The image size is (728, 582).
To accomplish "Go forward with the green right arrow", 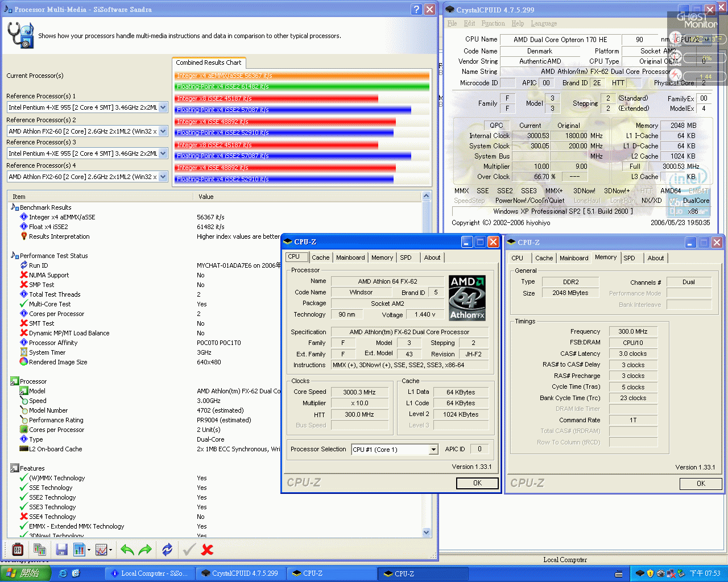I will pos(146,550).
